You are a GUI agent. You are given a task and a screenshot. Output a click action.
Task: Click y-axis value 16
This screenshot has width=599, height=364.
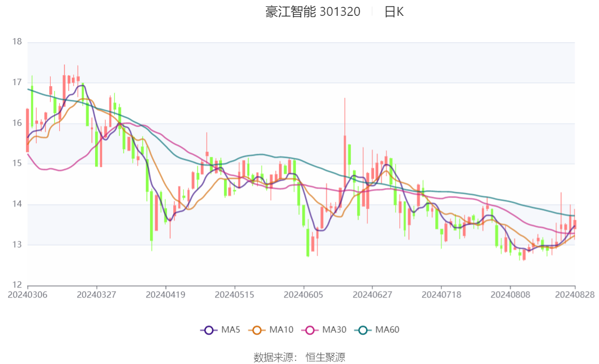[x=17, y=123]
